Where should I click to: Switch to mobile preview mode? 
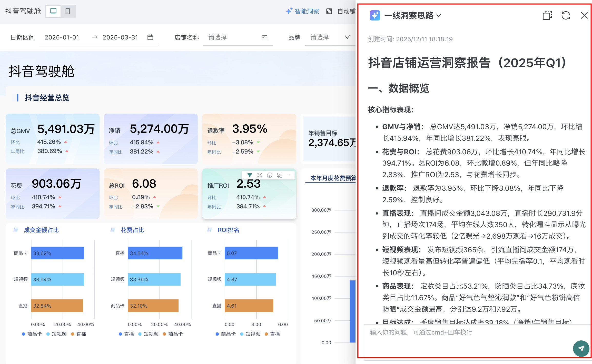click(x=68, y=11)
